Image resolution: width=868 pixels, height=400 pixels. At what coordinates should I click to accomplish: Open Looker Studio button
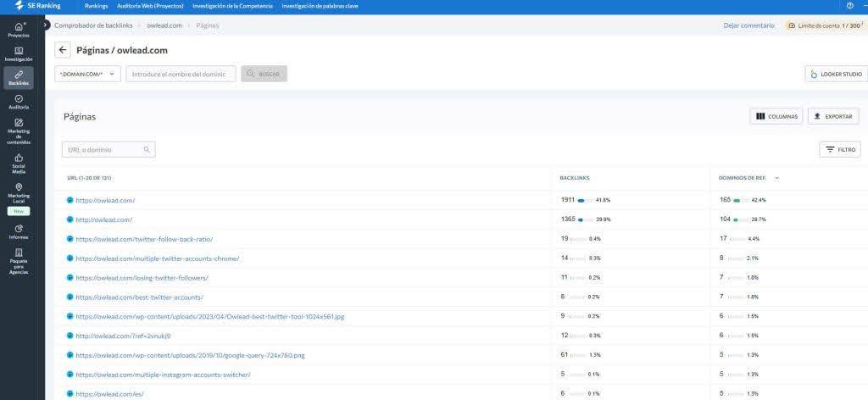tap(837, 74)
